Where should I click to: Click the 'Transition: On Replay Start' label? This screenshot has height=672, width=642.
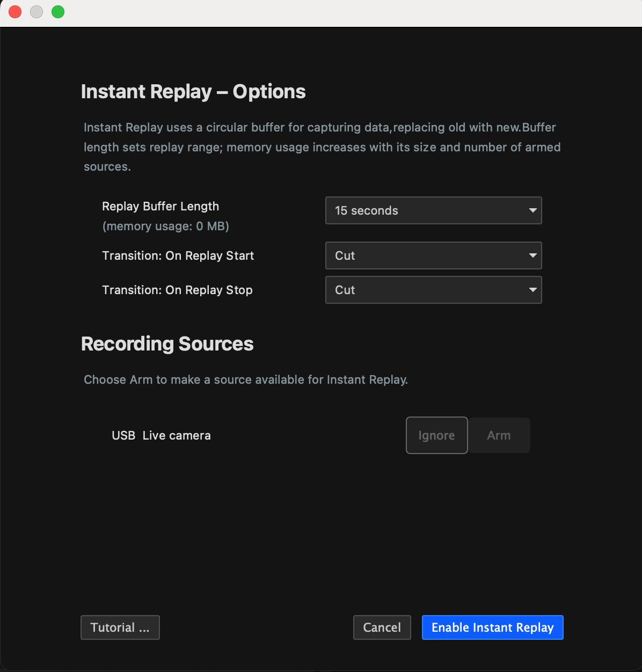coord(178,256)
